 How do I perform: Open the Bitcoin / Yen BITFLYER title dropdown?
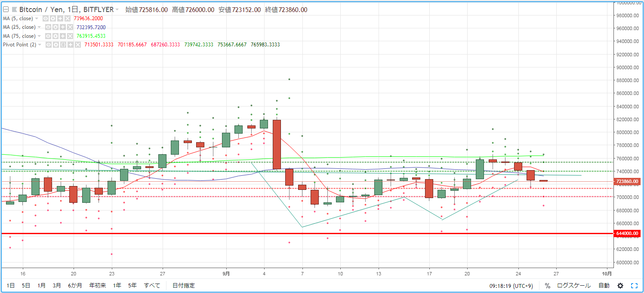pos(117,9)
